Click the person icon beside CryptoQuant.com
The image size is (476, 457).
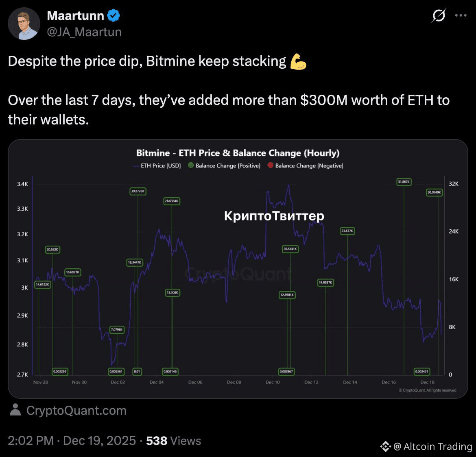click(15, 410)
